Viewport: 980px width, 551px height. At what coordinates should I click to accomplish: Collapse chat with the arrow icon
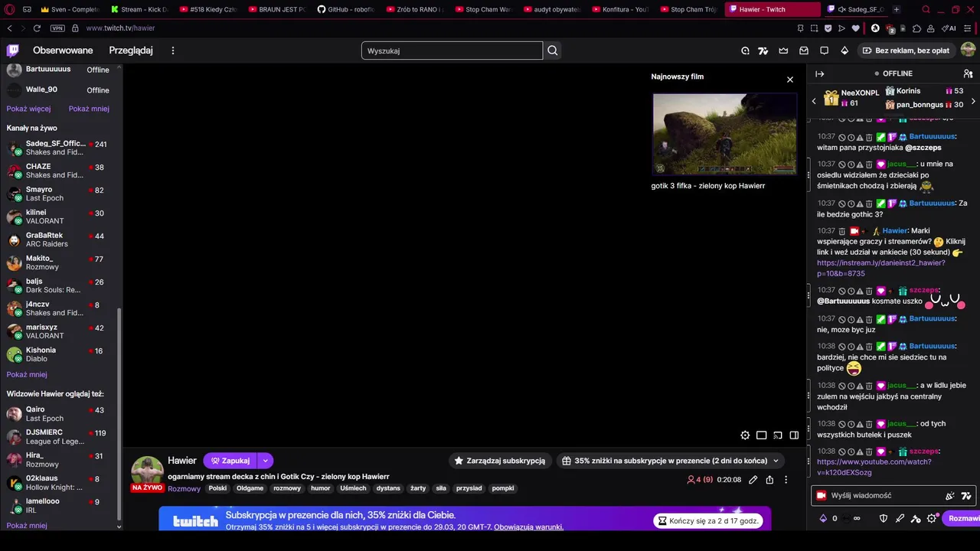pyautogui.click(x=819, y=73)
